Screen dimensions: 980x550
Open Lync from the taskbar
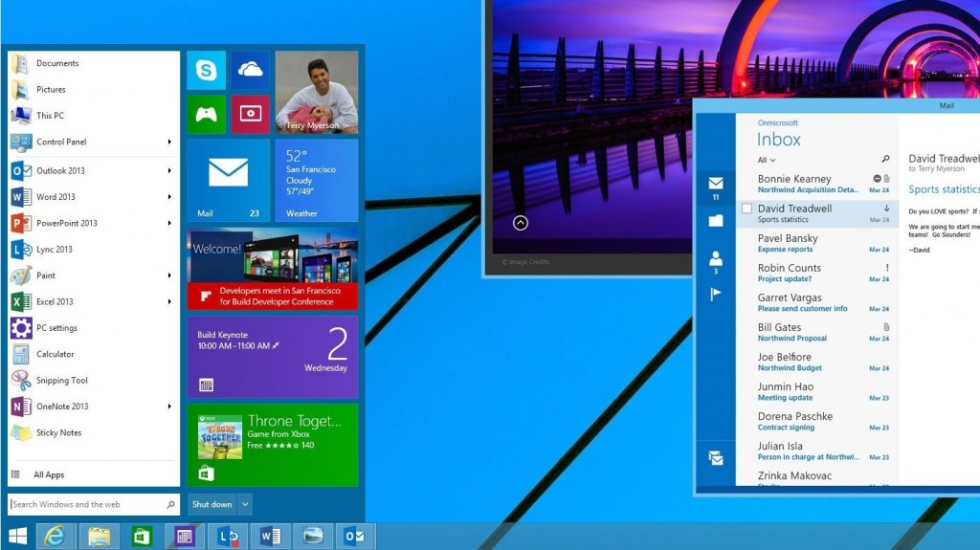point(227,537)
